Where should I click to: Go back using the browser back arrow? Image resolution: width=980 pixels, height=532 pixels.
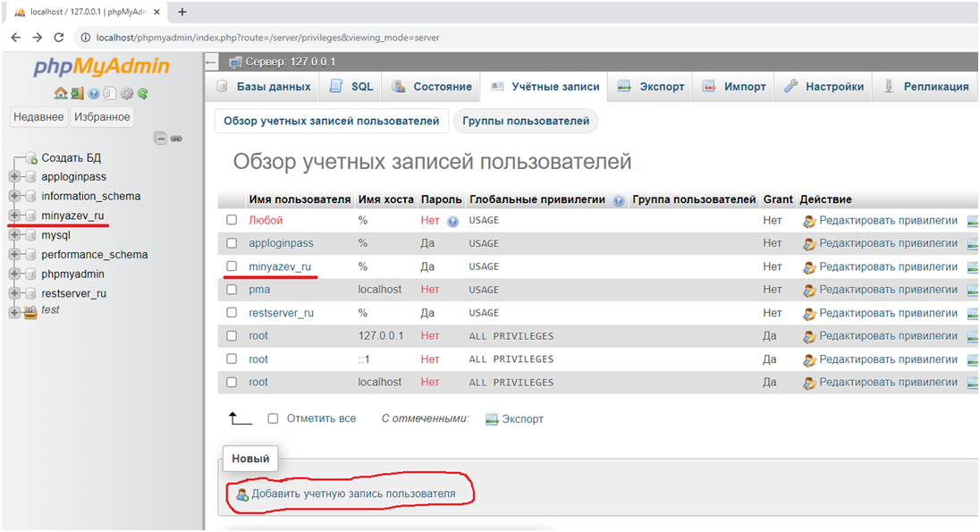15,38
